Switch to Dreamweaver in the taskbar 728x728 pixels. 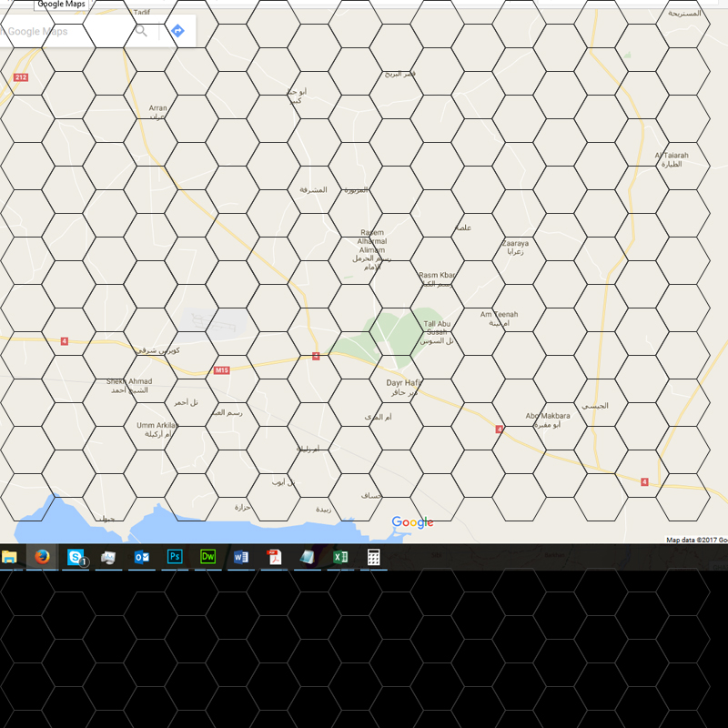click(x=208, y=556)
